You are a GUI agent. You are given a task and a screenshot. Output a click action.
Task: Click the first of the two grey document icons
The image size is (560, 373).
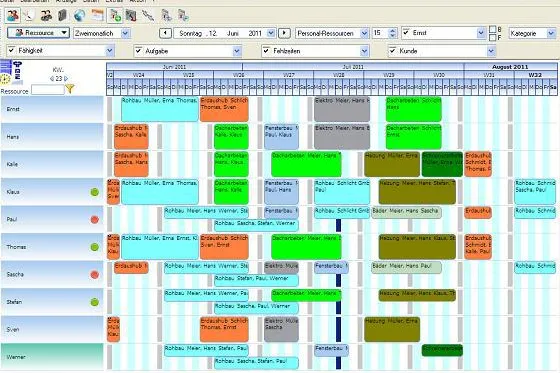[166, 15]
